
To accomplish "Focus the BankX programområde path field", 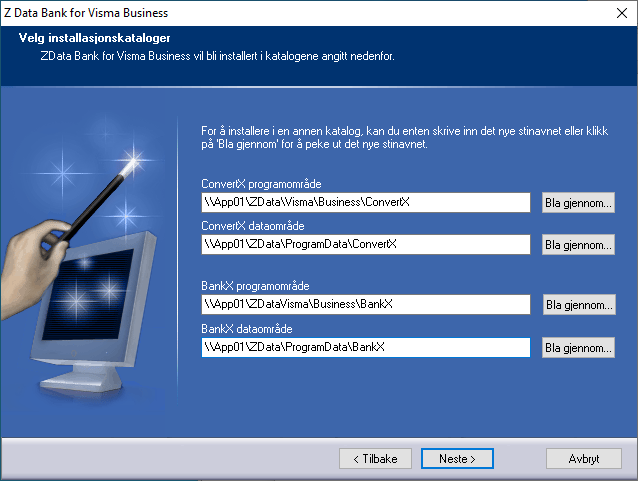I will click(x=365, y=304).
